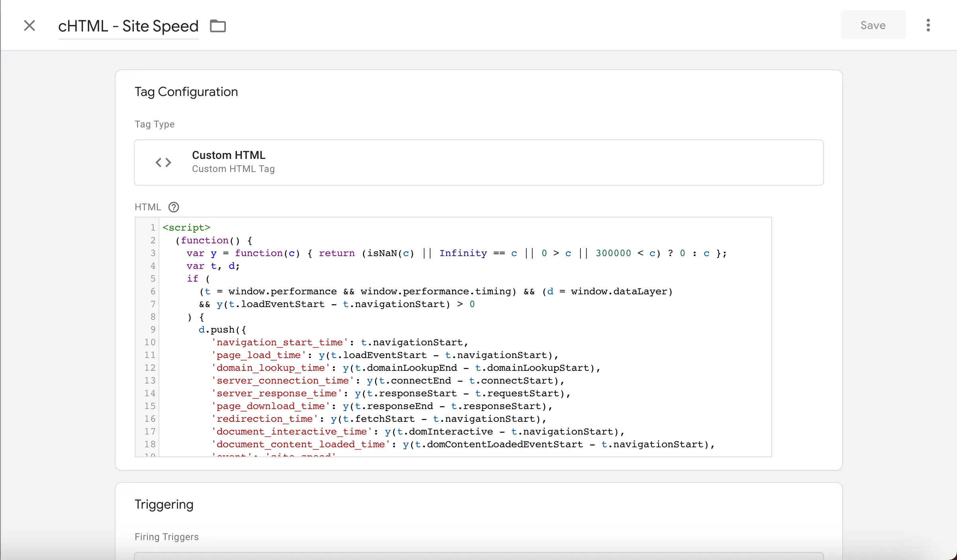The height and width of the screenshot is (560, 957).
Task: Click the Tag Type label
Action: pos(155,124)
